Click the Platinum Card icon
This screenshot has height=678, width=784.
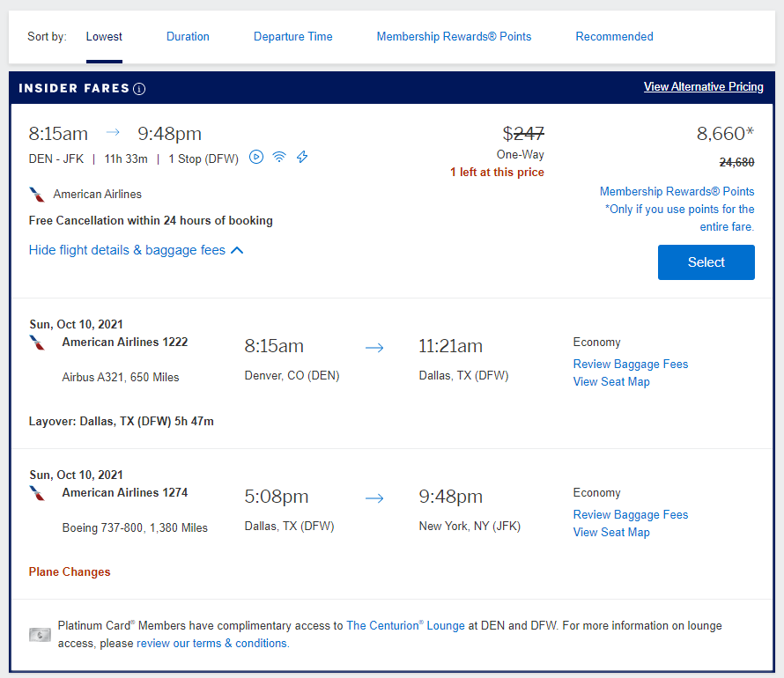click(x=40, y=634)
